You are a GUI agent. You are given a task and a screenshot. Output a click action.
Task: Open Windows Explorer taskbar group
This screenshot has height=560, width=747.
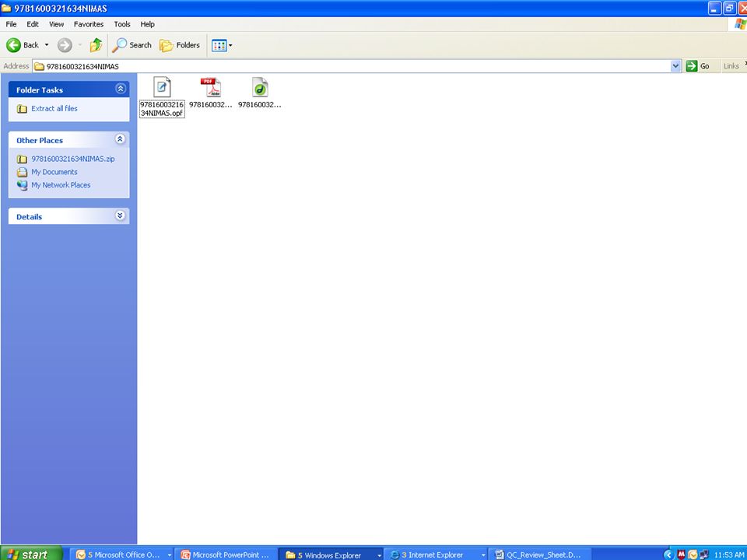[331, 555]
